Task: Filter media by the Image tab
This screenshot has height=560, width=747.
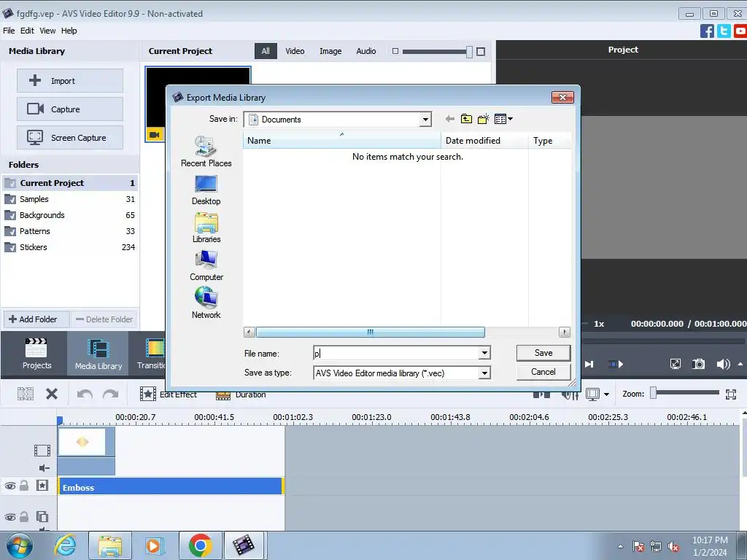Action: (330, 51)
